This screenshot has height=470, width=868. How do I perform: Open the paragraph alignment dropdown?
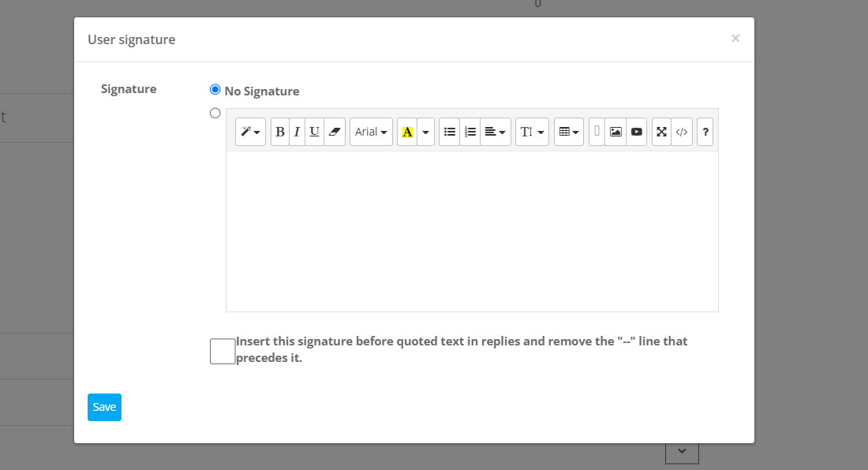pyautogui.click(x=496, y=132)
